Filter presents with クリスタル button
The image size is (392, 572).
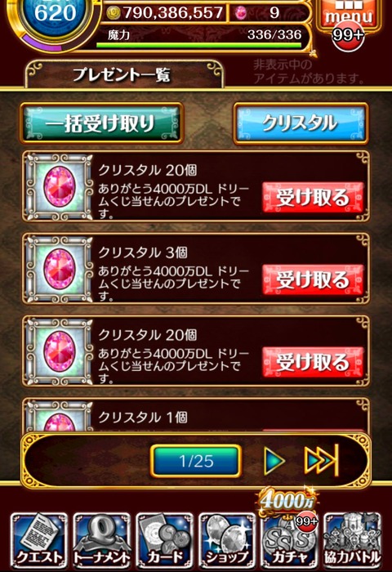click(x=301, y=123)
